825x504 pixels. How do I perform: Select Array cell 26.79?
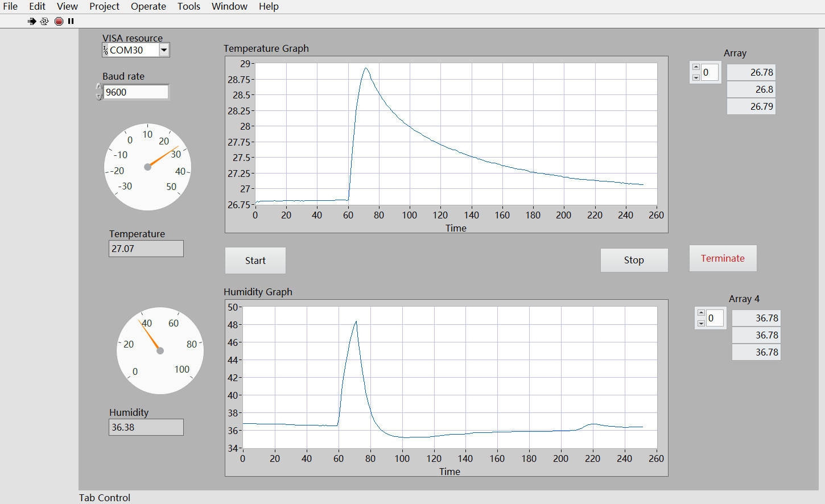751,106
